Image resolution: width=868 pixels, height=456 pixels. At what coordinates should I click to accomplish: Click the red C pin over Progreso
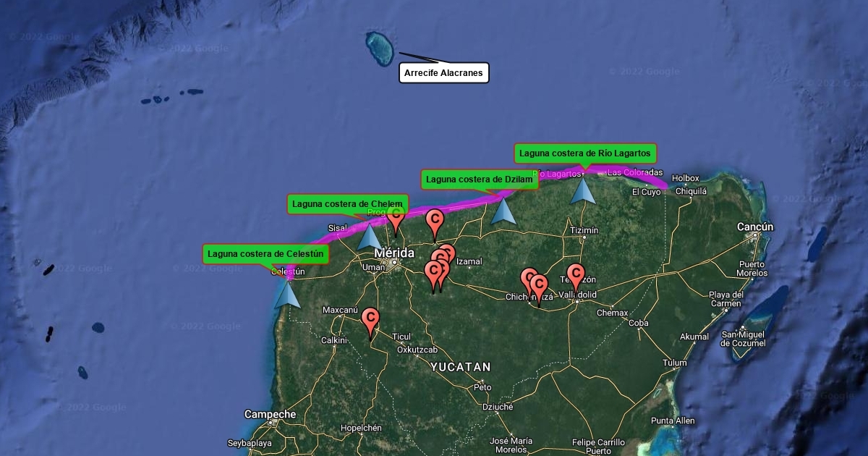pos(395,219)
